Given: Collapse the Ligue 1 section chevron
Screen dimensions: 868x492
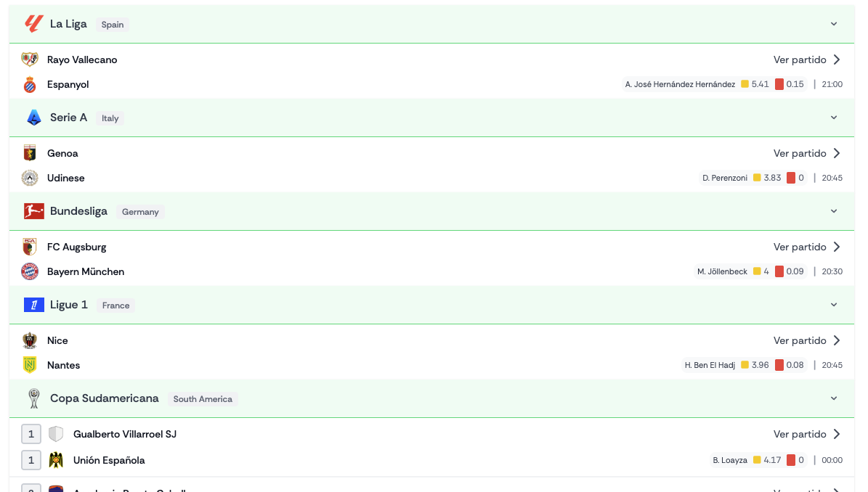Looking at the screenshot, I should [834, 305].
